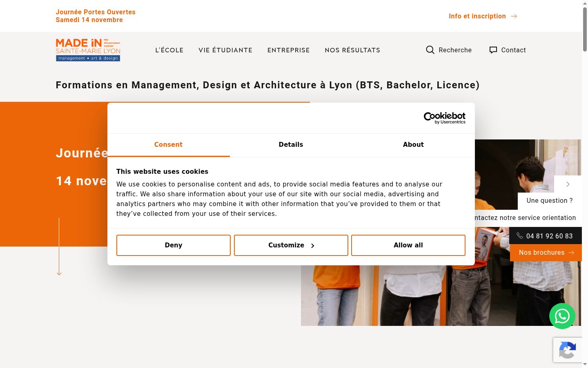
Task: Switch to the Consent tab
Action: tap(168, 145)
